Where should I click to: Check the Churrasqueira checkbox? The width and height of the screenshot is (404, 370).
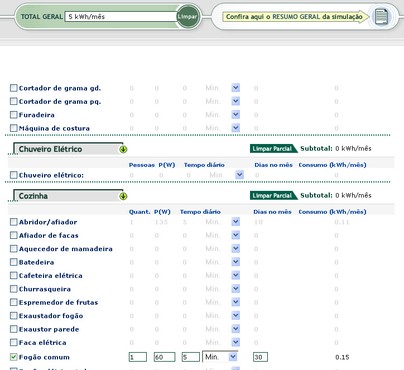coord(13,289)
